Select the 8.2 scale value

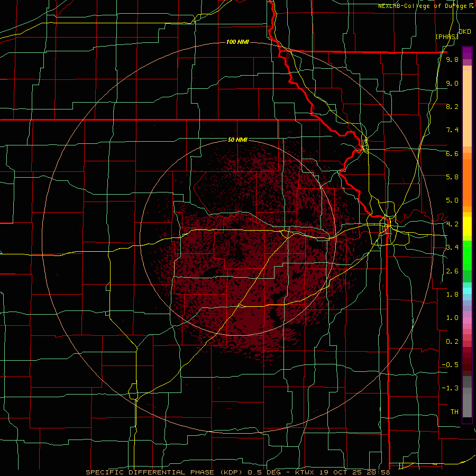tap(452, 106)
